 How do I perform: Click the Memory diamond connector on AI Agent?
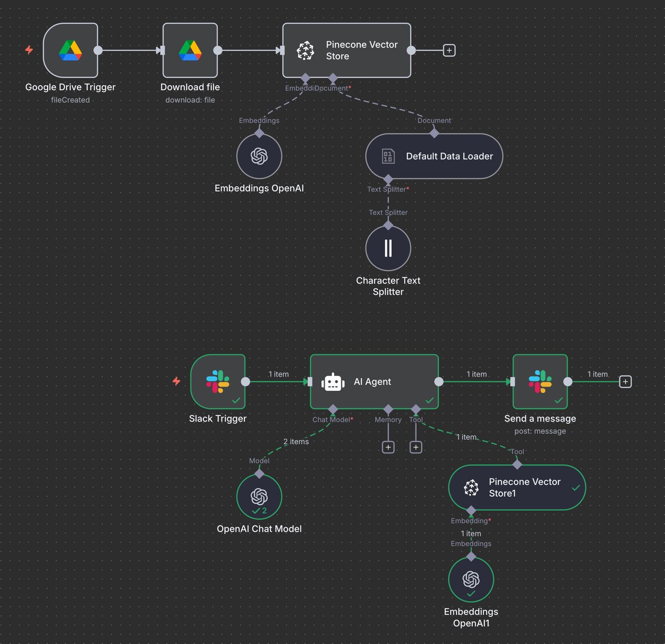point(388,409)
